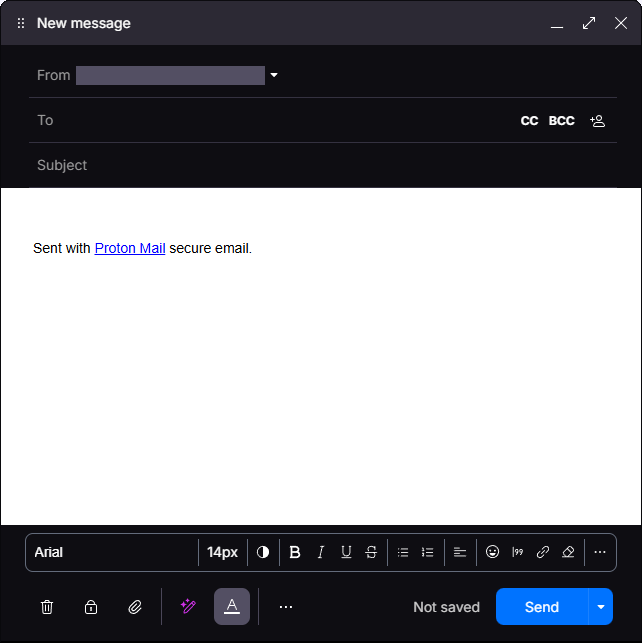Screen dimensions: 642x643
Task: Insert a block quote
Action: pos(517,552)
